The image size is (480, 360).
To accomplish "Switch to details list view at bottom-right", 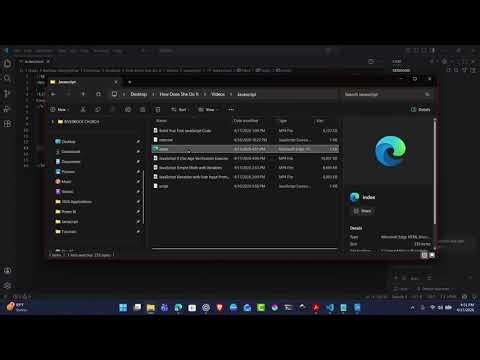I will click(x=424, y=255).
